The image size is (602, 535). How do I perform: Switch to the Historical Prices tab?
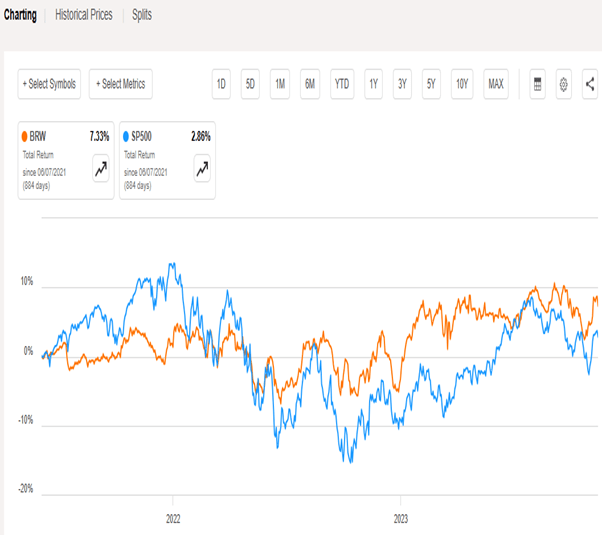pos(84,16)
